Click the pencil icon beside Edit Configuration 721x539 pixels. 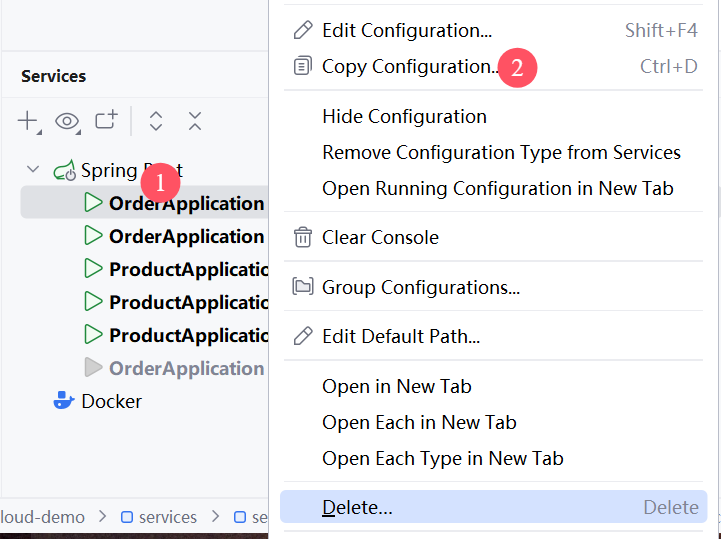[303, 30]
